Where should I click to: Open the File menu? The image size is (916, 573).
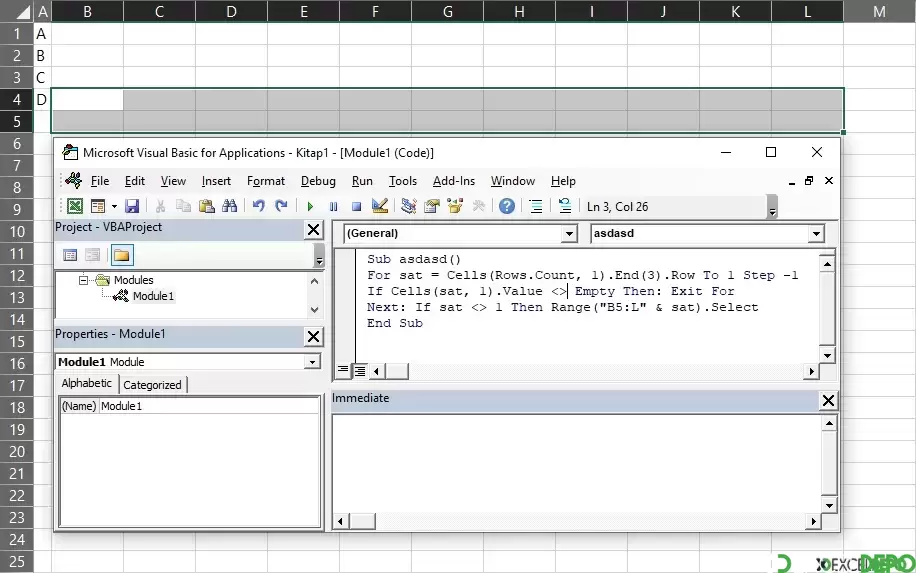click(x=100, y=181)
